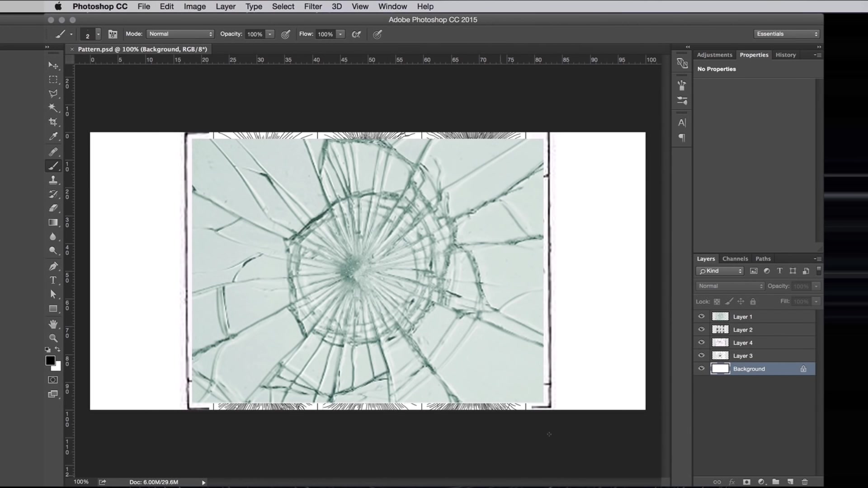The height and width of the screenshot is (488, 868).
Task: Open the Opacity dropdown in options bar
Action: [269, 34]
